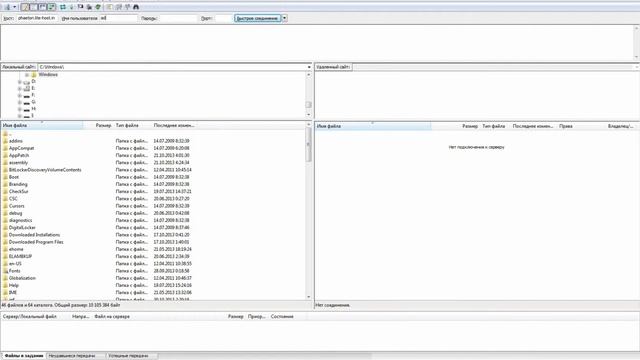This screenshot has width=640, height=360.
Task: Click the addins folder icon
Action: (x=5, y=141)
